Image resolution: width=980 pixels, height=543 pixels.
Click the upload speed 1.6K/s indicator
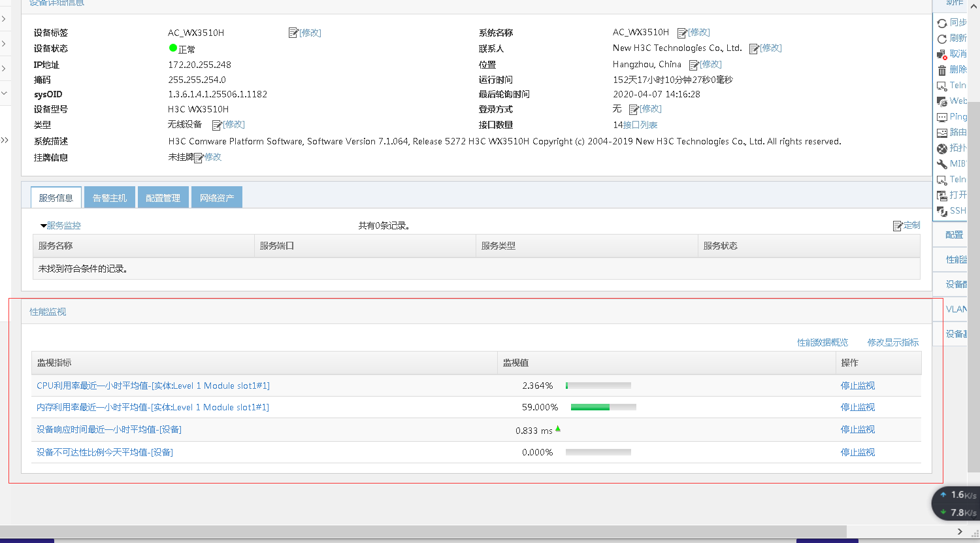coord(958,495)
